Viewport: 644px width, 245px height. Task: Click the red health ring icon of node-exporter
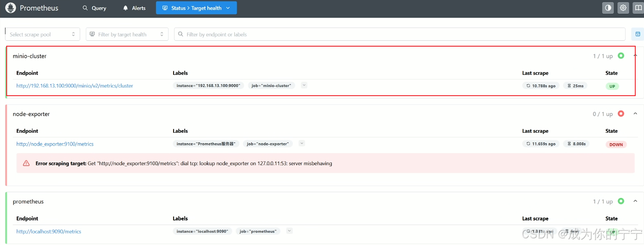click(621, 114)
